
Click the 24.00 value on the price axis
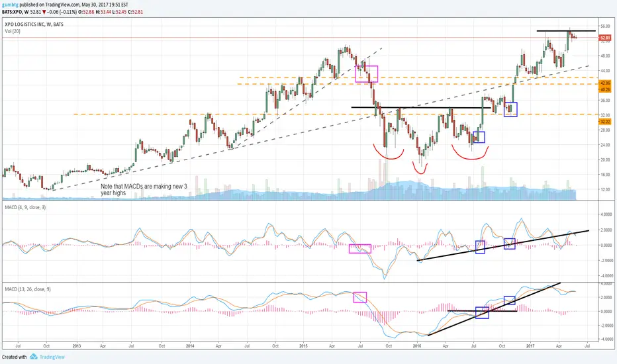(605, 145)
